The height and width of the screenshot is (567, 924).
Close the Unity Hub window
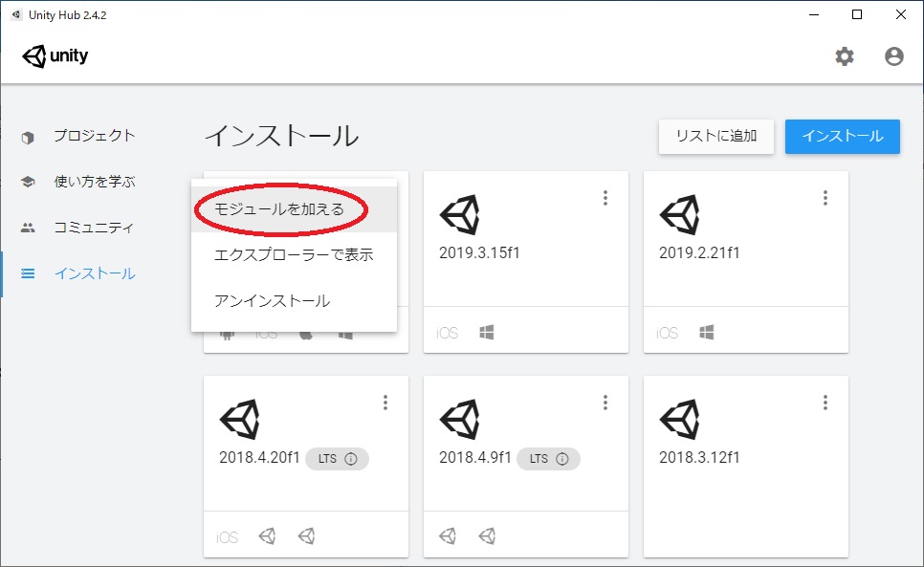tap(901, 14)
